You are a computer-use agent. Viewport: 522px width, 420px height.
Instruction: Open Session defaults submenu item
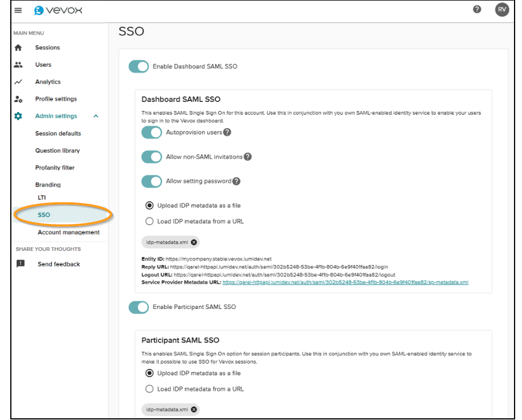(x=58, y=133)
